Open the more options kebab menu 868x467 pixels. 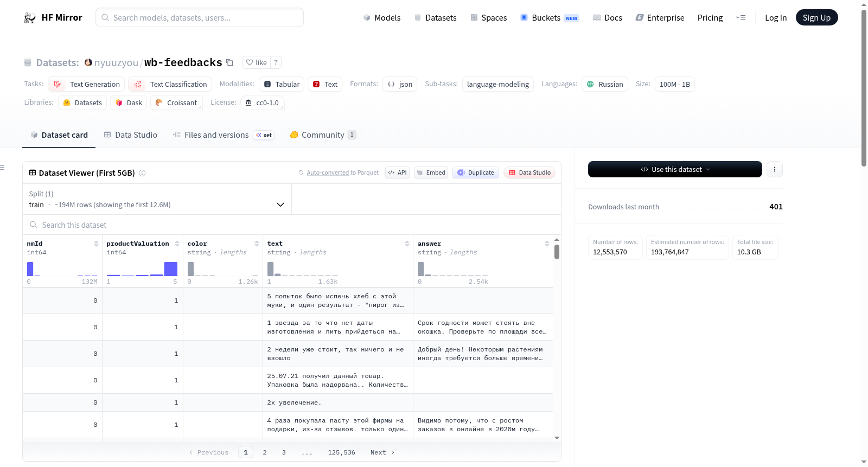tap(775, 169)
